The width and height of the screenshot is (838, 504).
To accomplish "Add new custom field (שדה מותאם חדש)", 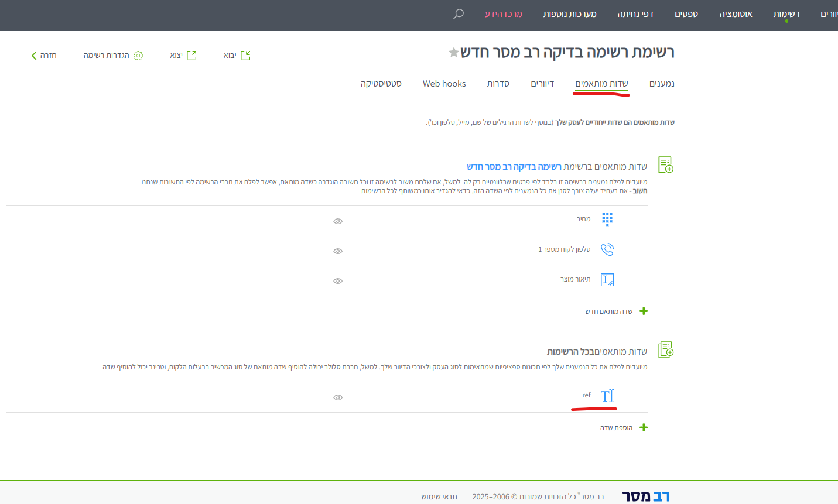I will point(616,311).
